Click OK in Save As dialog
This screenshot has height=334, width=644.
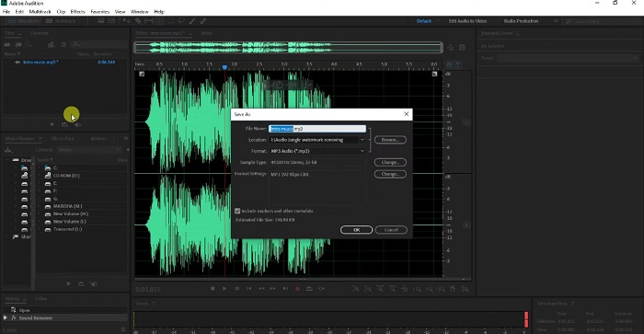pos(356,230)
